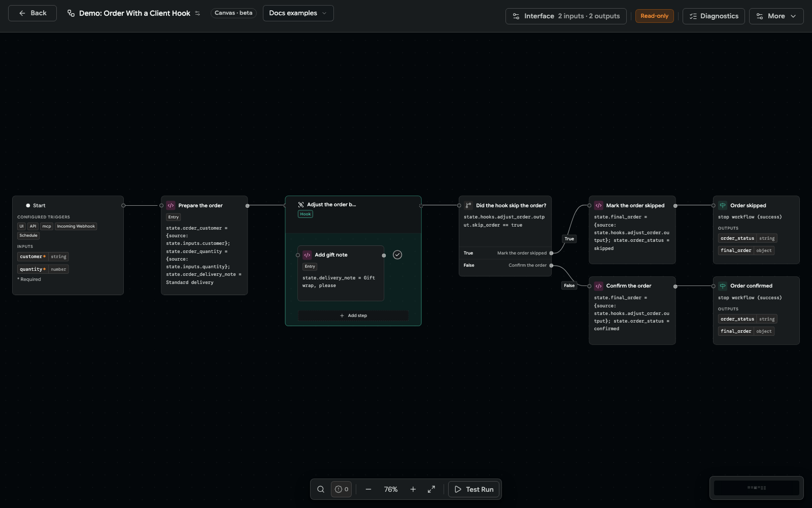Click the Incoming Webhook trigger tag
This screenshot has width=812, height=508.
click(x=76, y=227)
